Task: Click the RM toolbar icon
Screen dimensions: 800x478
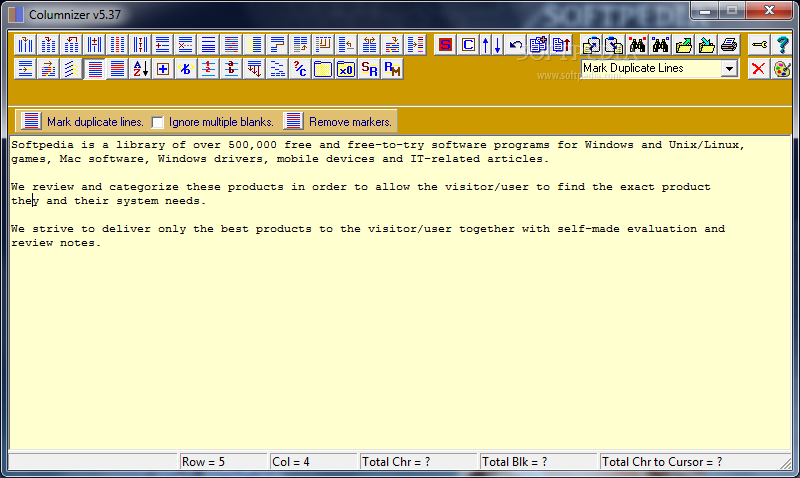Action: [392, 69]
